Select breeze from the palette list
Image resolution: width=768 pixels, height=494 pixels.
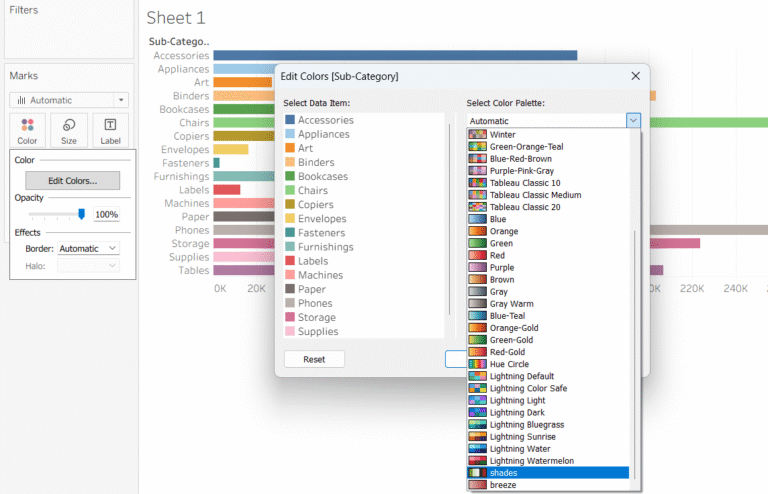pyautogui.click(x=504, y=485)
